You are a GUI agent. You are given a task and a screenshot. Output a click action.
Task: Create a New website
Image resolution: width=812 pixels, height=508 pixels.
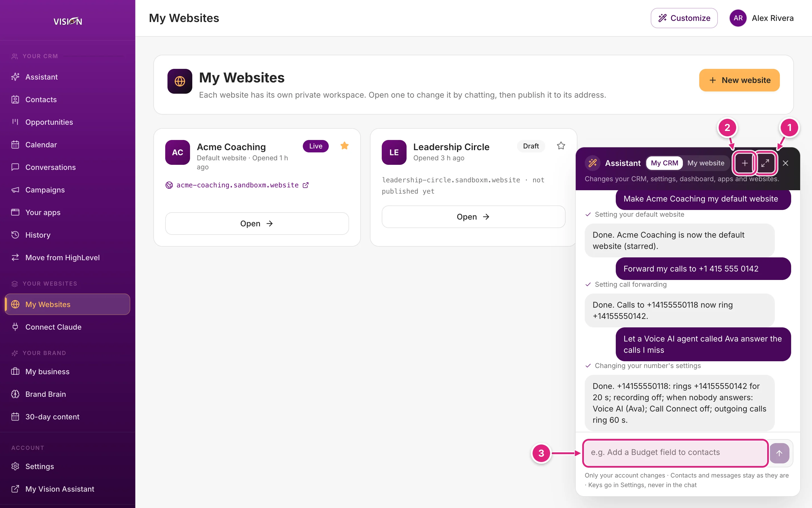click(739, 80)
